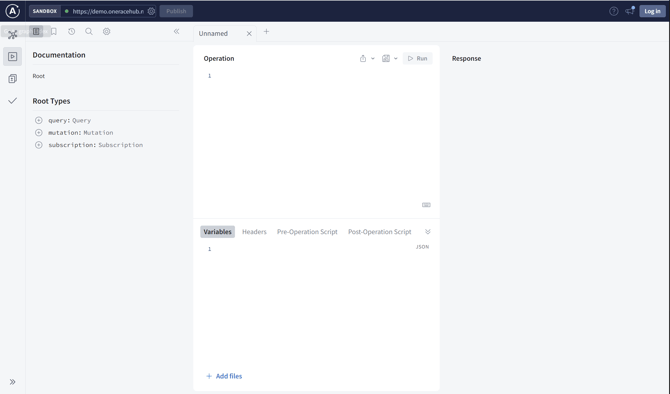Open the run history clock icon

pyautogui.click(x=71, y=32)
